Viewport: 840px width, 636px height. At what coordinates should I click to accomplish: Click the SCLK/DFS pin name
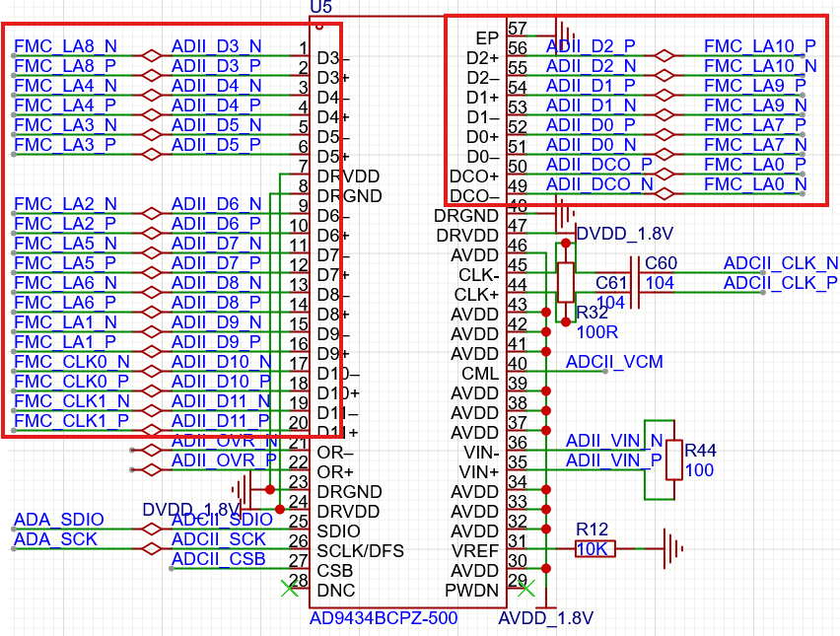pyautogui.click(x=361, y=551)
